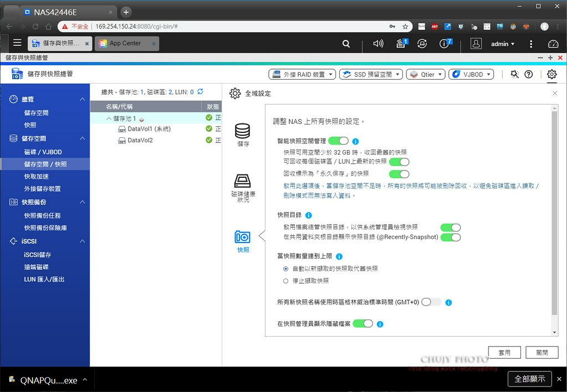This screenshot has height=392, width=567.
Task: Click the browser address bar URL
Action: pyautogui.click(x=137, y=27)
